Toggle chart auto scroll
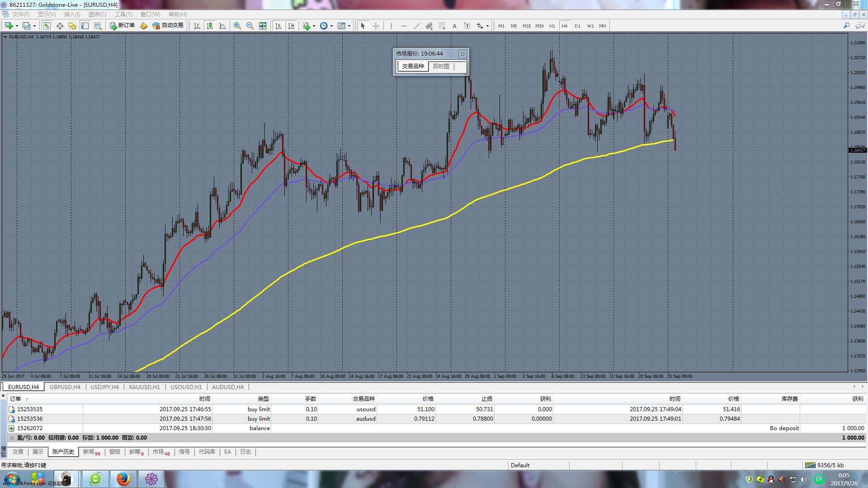This screenshot has width=868, height=488. [278, 26]
